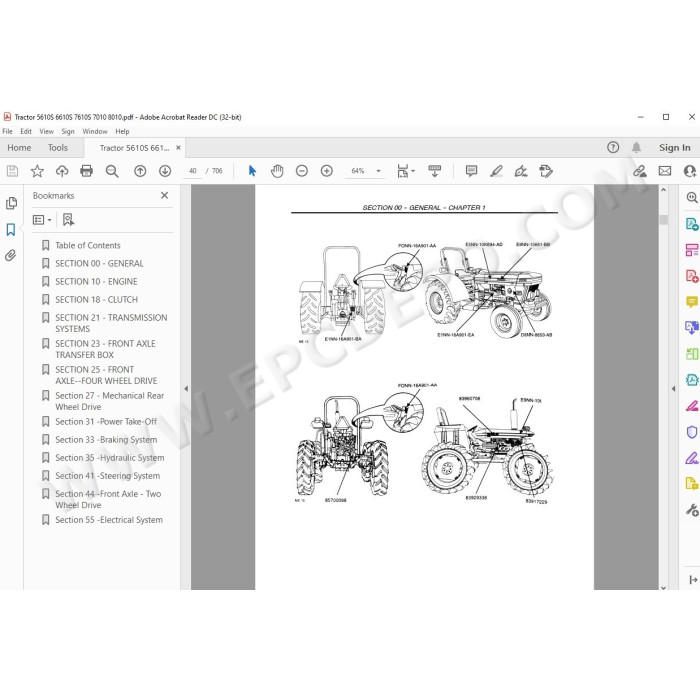
Task: Switch to the Tools tab
Action: coord(58,148)
